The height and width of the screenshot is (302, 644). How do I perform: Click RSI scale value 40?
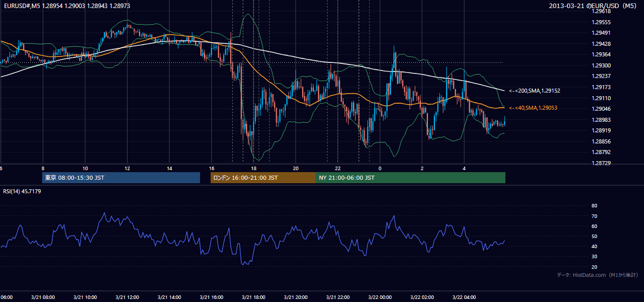coord(594,246)
